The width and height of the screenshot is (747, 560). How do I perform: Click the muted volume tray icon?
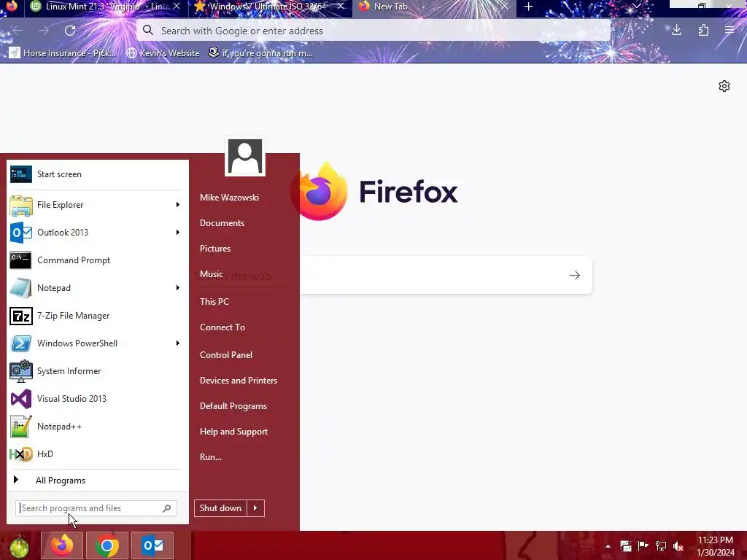[x=678, y=546]
